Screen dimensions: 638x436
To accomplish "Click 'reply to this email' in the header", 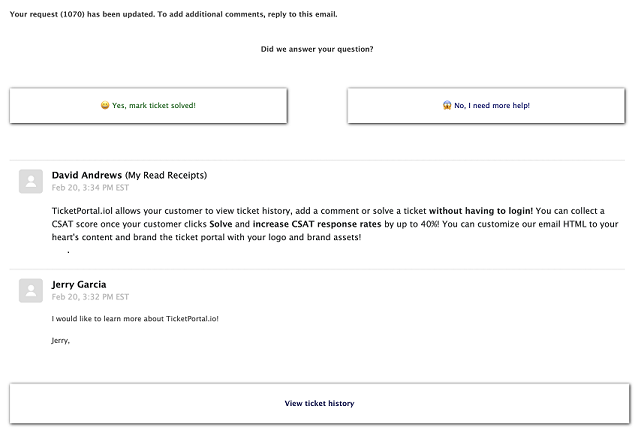I will (302, 14).
